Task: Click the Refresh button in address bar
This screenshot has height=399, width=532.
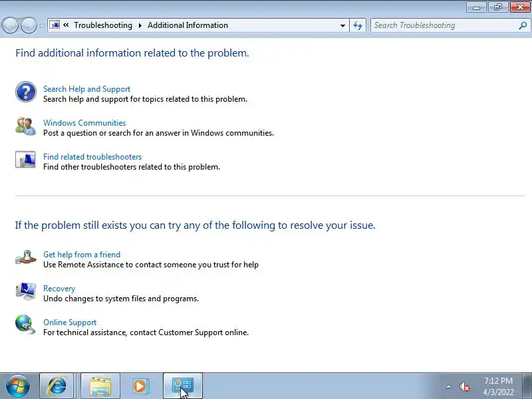Action: 358,25
